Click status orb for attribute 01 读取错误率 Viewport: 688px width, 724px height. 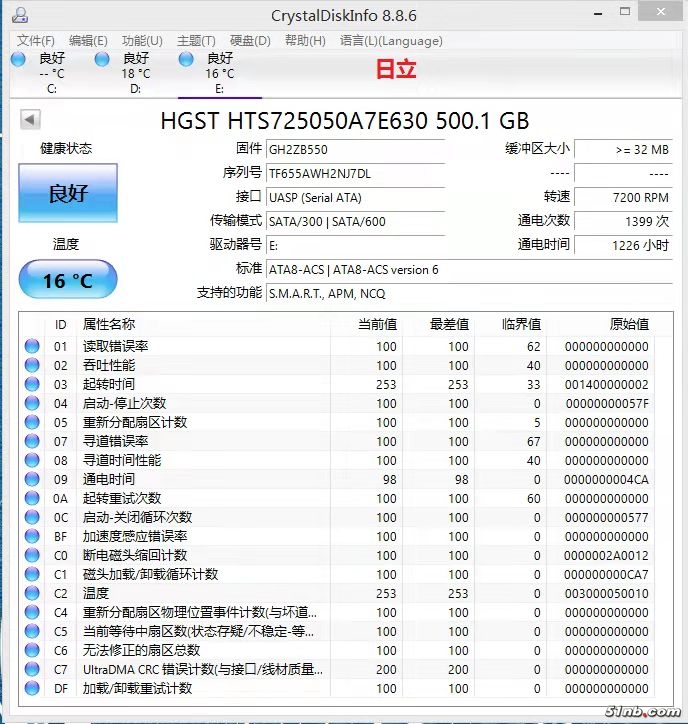(33, 347)
